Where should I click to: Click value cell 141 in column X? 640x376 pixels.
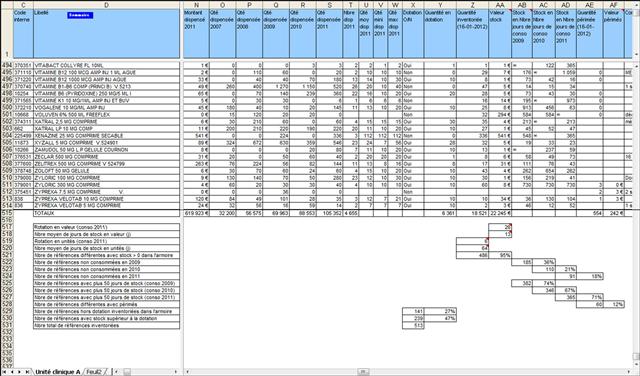413,311
